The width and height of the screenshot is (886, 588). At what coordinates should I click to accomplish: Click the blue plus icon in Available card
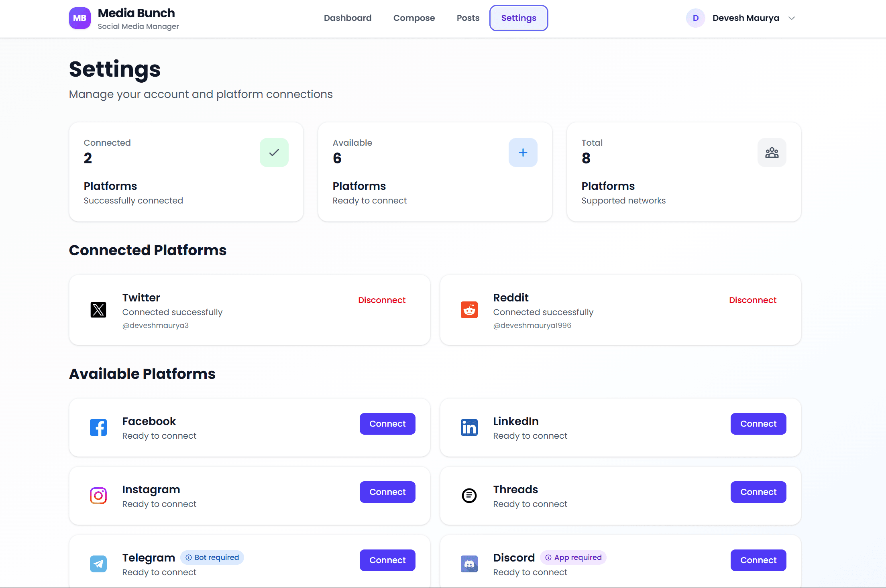tap(523, 153)
